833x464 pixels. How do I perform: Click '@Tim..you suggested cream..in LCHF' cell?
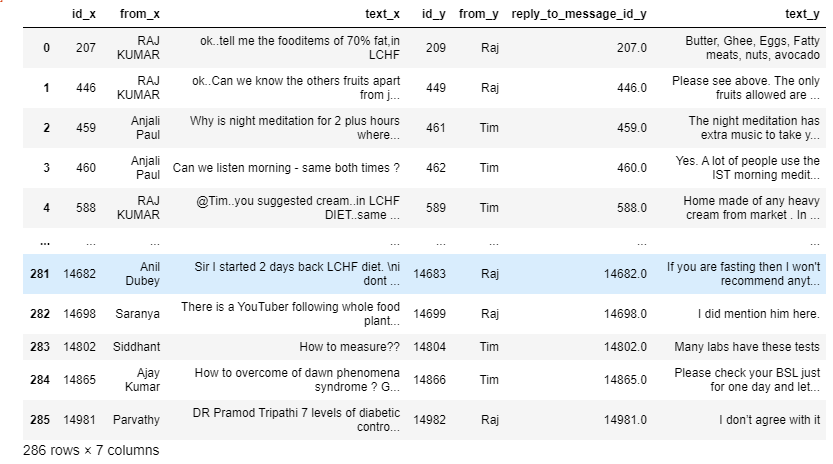click(x=298, y=207)
